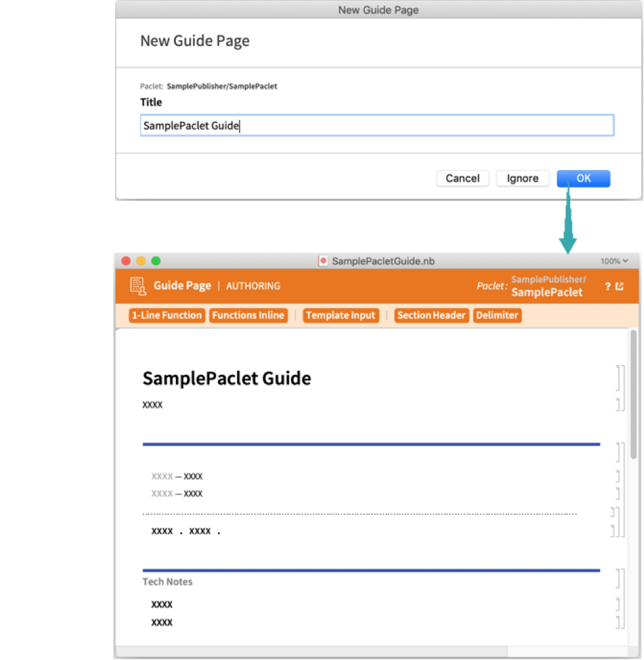Image resolution: width=644 pixels, height=660 pixels.
Task: Click the open-in-new-window icon in header
Action: tap(620, 287)
